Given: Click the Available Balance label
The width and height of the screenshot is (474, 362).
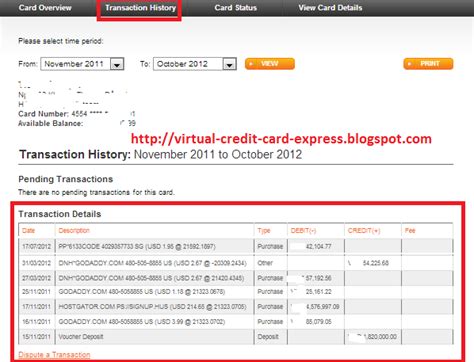Looking at the screenshot, I should pos(50,123).
